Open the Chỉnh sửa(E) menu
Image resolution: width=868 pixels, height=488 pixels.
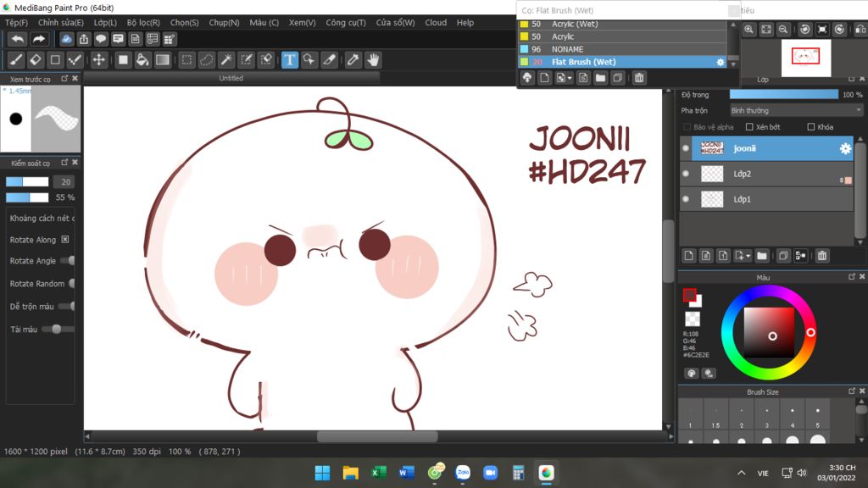61,23
